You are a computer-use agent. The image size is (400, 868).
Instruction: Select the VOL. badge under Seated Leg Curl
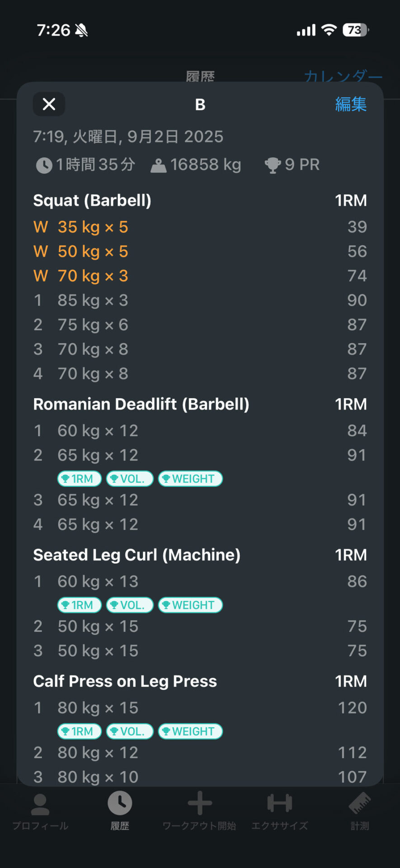pos(130,605)
